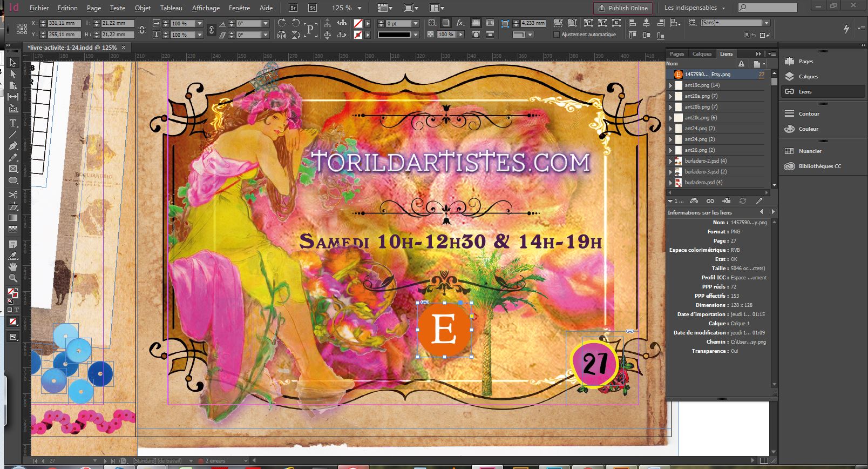
Task: Select the Free Transform tool
Action: point(13,206)
